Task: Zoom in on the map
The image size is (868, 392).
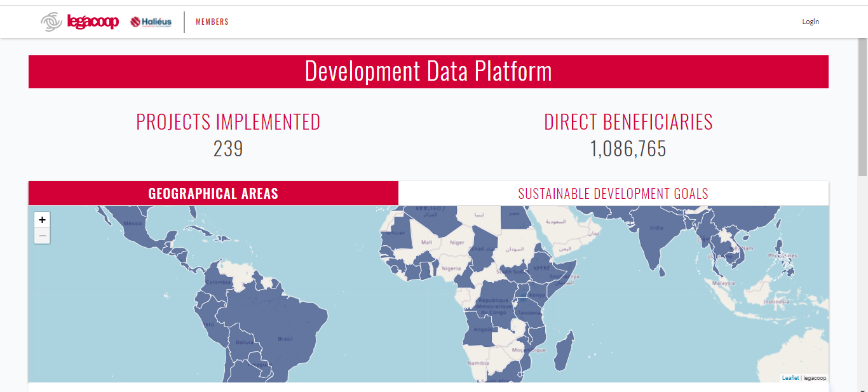Action: coord(42,220)
